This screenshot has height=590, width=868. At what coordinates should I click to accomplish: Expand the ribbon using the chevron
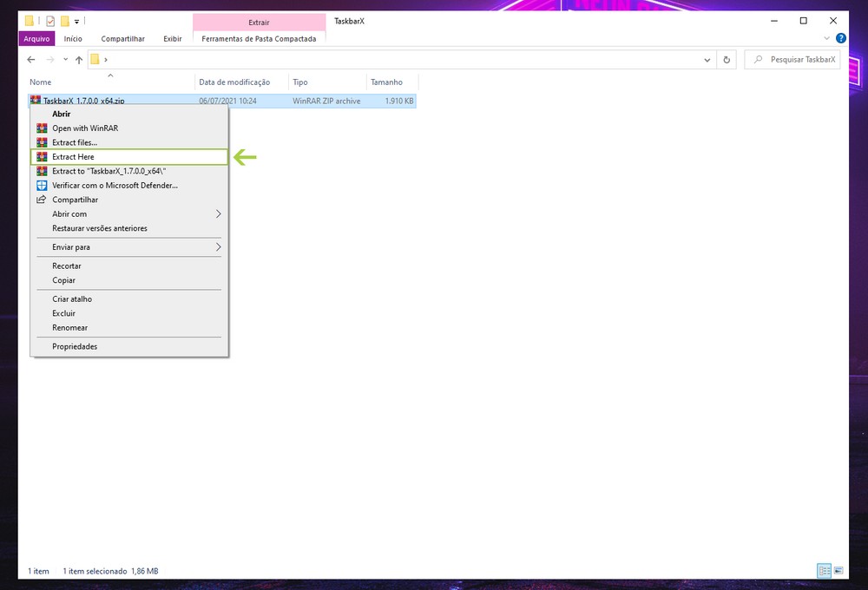[826, 38]
